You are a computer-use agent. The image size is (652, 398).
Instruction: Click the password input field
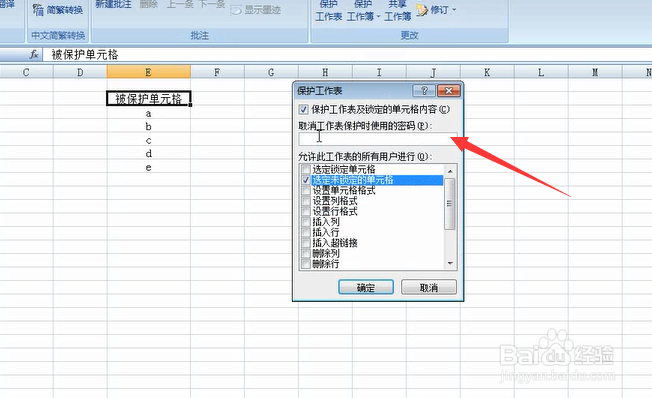[x=378, y=139]
